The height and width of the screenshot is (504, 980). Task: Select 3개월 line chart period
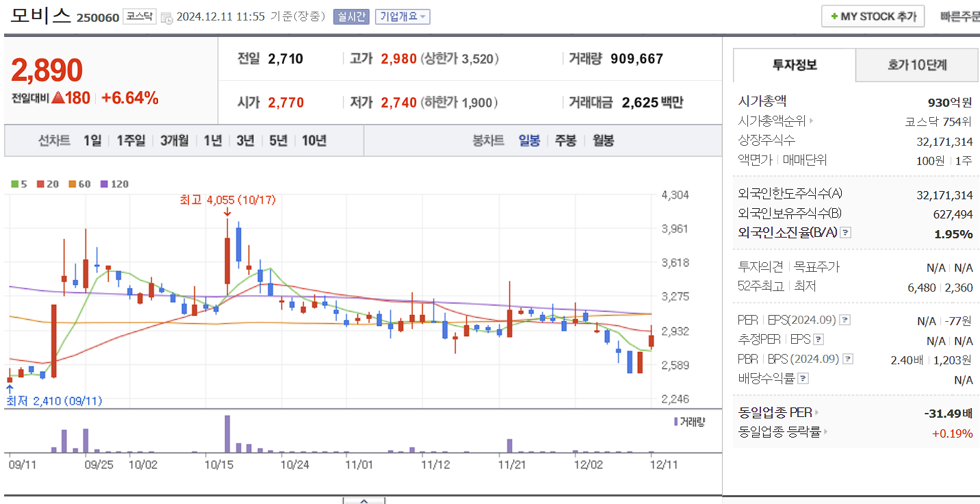coord(175,140)
